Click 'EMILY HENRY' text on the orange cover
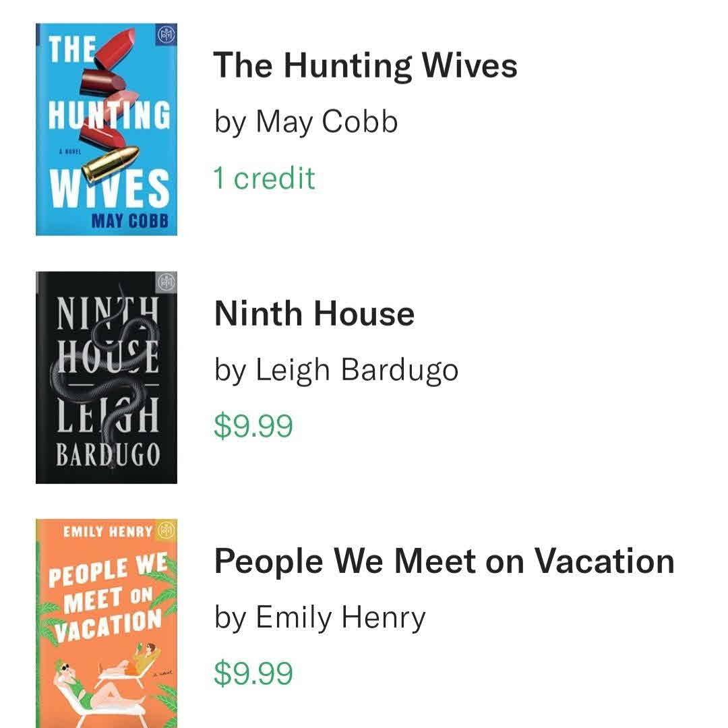Screen dimensions: 728x728 [x=108, y=531]
